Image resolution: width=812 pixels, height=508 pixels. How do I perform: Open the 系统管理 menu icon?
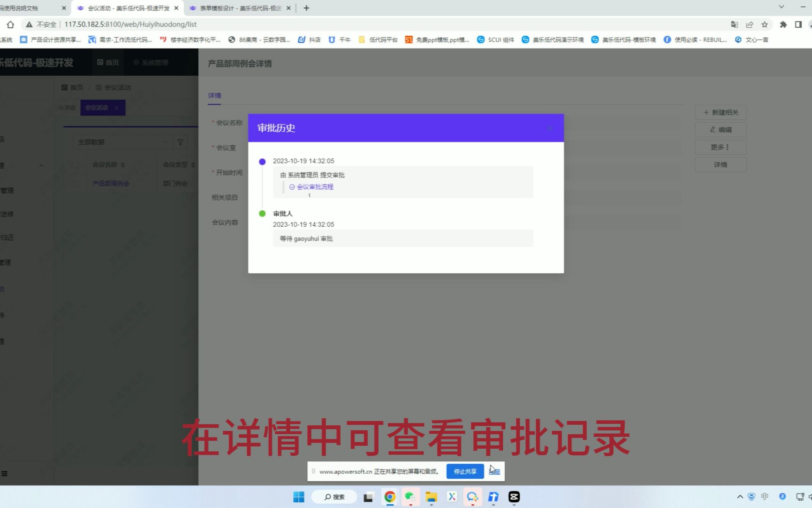point(136,62)
